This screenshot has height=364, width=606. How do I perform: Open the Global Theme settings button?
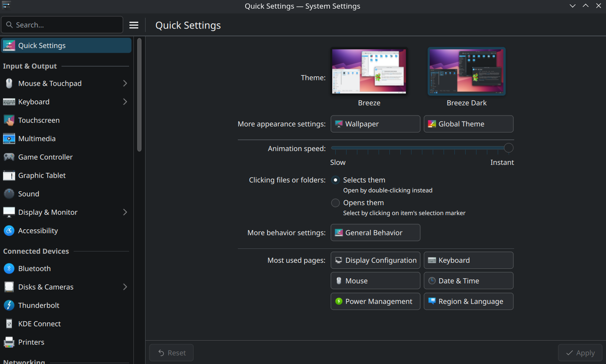pos(468,124)
